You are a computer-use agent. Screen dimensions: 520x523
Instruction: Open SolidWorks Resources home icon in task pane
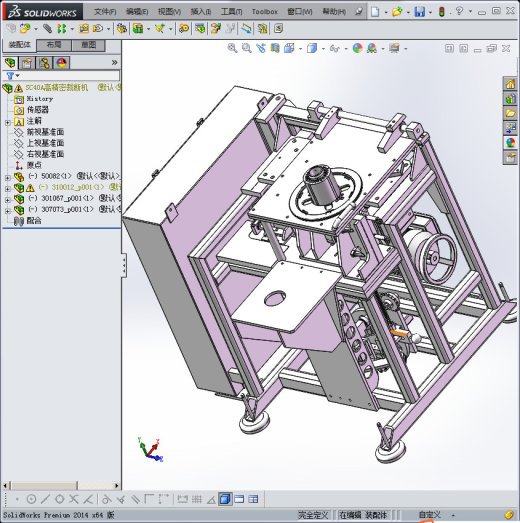(510, 84)
